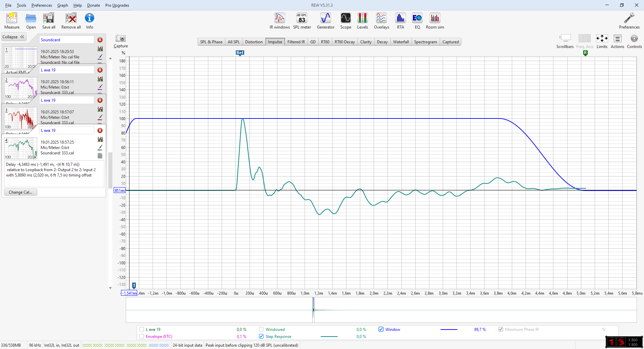
Task: Enable the Envelope (ETC) trace checkbox
Action: tap(142, 337)
